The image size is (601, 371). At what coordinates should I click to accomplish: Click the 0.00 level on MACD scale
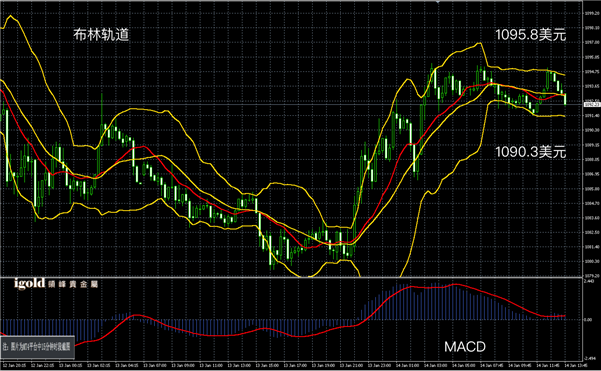[x=588, y=319]
